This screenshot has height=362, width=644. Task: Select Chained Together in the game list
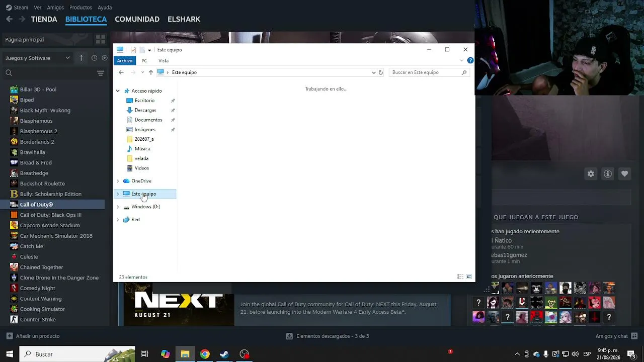click(x=41, y=267)
